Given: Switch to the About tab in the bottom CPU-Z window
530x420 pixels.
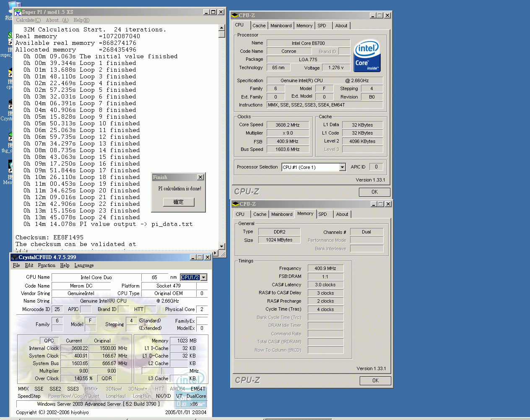Looking at the screenshot, I should point(342,214).
